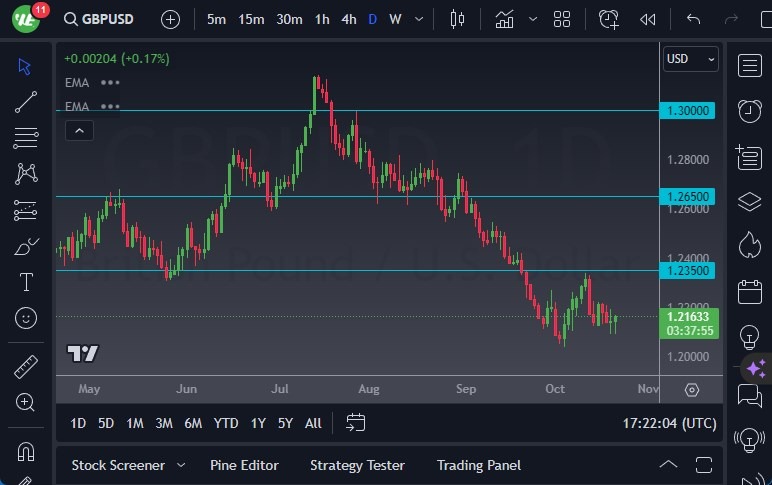Click the 1.23500 horizontal line label
772x485 pixels.
point(688,270)
